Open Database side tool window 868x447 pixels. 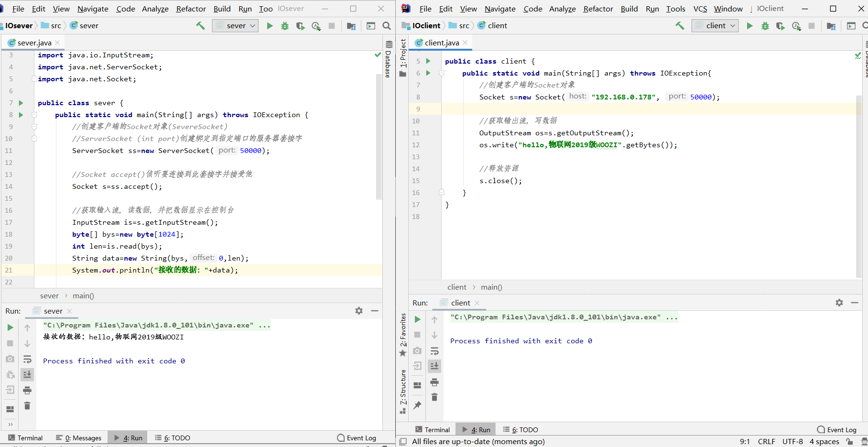(389, 59)
